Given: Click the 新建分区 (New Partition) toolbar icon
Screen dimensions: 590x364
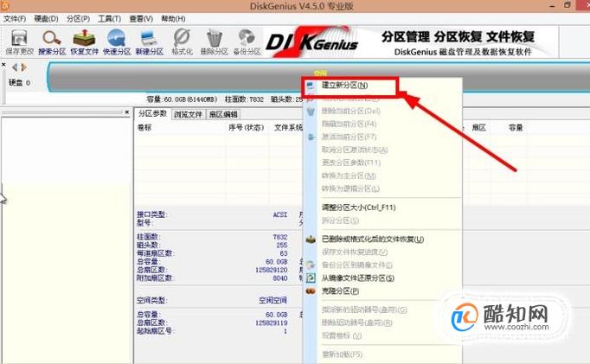Looking at the screenshot, I should [150, 42].
